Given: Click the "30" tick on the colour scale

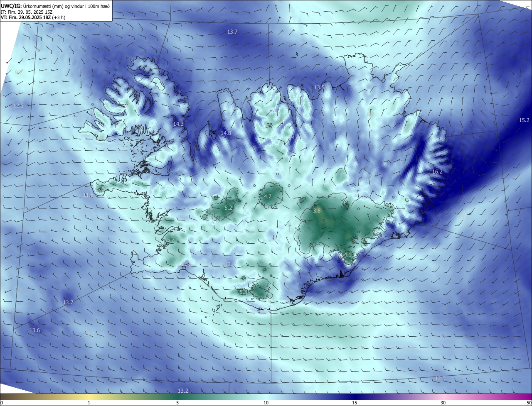Looking at the screenshot, I should click(x=443, y=403).
